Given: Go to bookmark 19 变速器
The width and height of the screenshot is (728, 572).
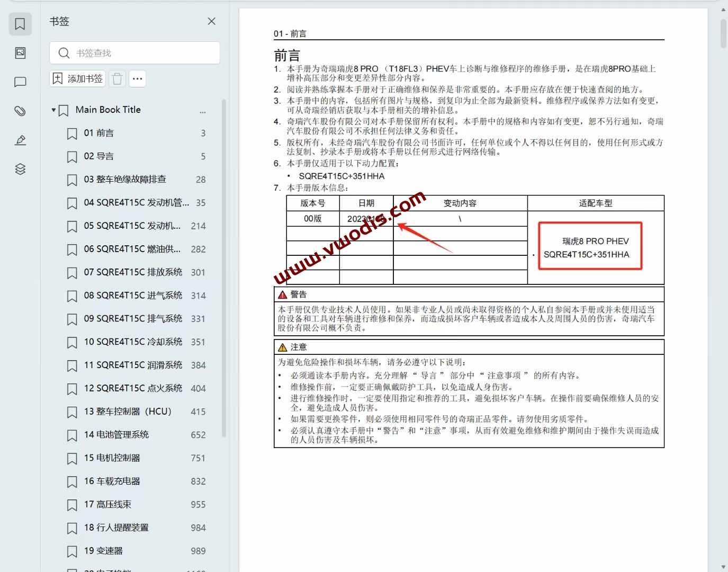Looking at the screenshot, I should point(103,551).
